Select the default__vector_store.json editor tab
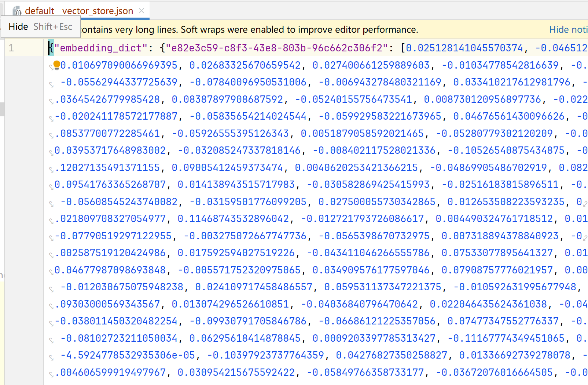Viewport: 588px width, 385px height. [78, 11]
